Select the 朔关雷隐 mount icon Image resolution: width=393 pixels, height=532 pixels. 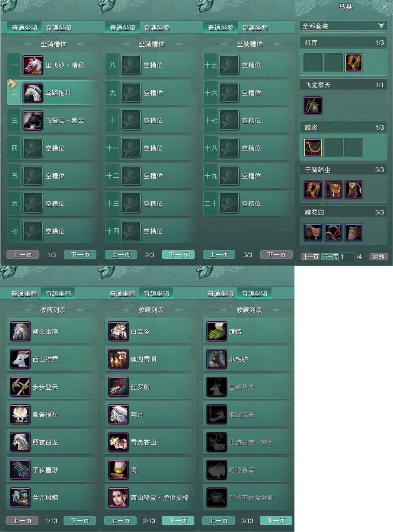[x=20, y=332]
